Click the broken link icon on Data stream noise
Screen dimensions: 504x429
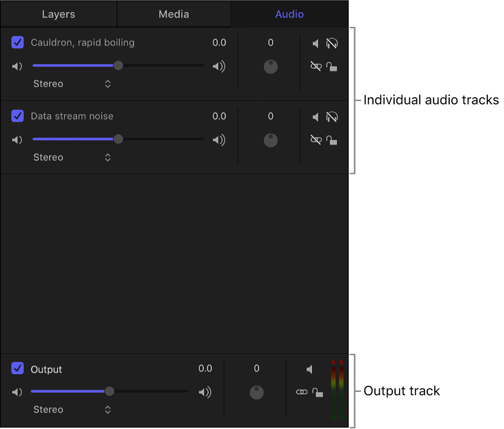point(315,140)
